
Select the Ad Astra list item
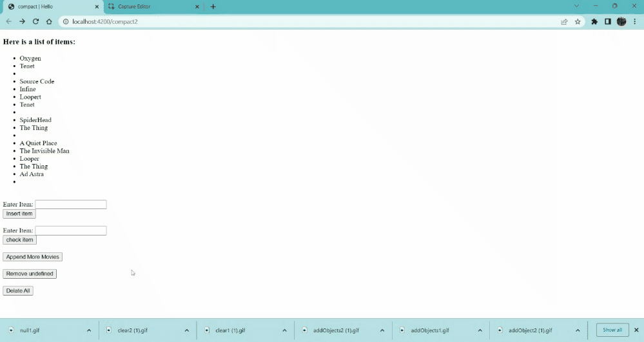[32, 174]
